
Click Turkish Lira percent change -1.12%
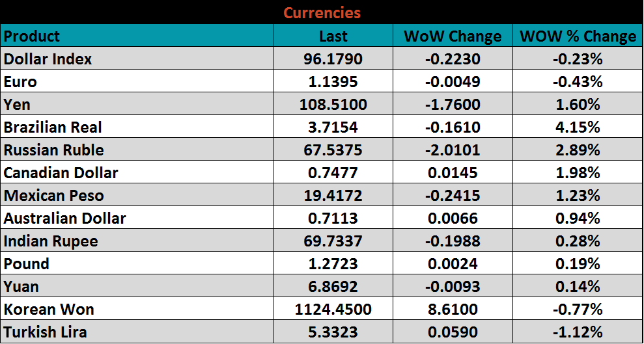click(578, 332)
